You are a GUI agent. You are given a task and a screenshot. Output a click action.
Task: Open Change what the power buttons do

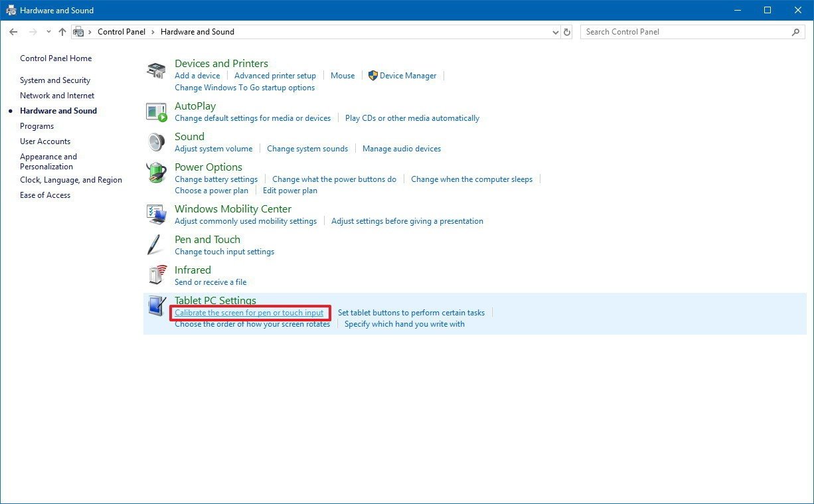[x=334, y=179]
